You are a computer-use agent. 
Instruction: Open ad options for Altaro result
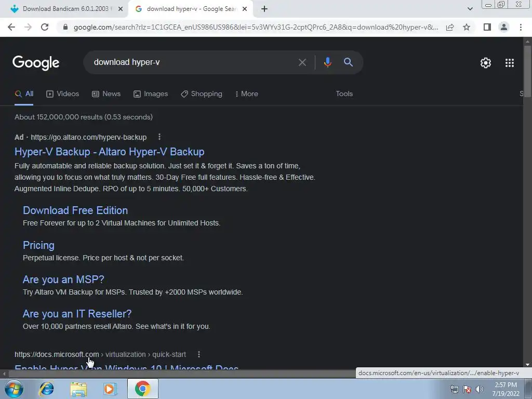pyautogui.click(x=159, y=137)
